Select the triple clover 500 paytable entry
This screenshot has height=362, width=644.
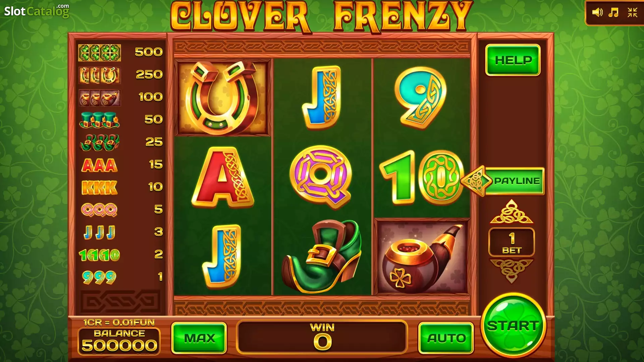coord(120,53)
